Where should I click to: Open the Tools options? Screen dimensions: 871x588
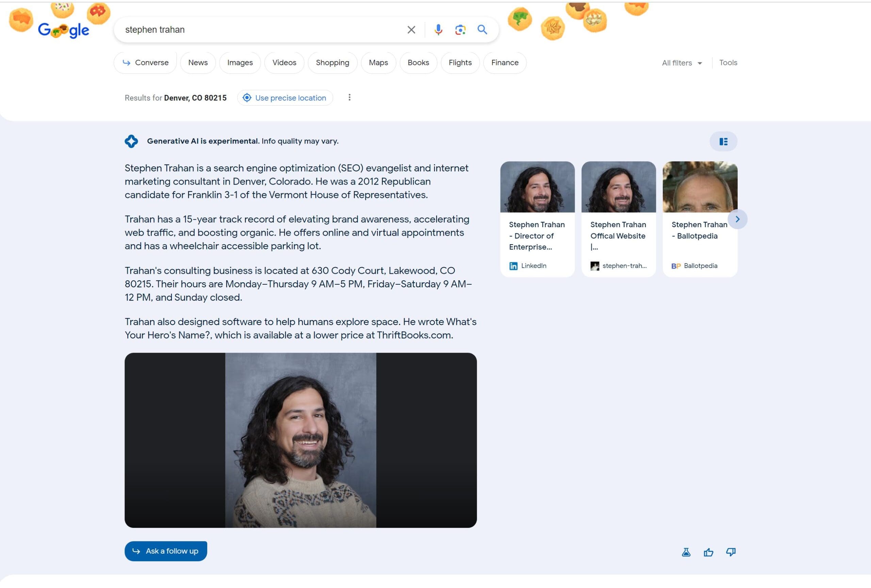coord(727,63)
